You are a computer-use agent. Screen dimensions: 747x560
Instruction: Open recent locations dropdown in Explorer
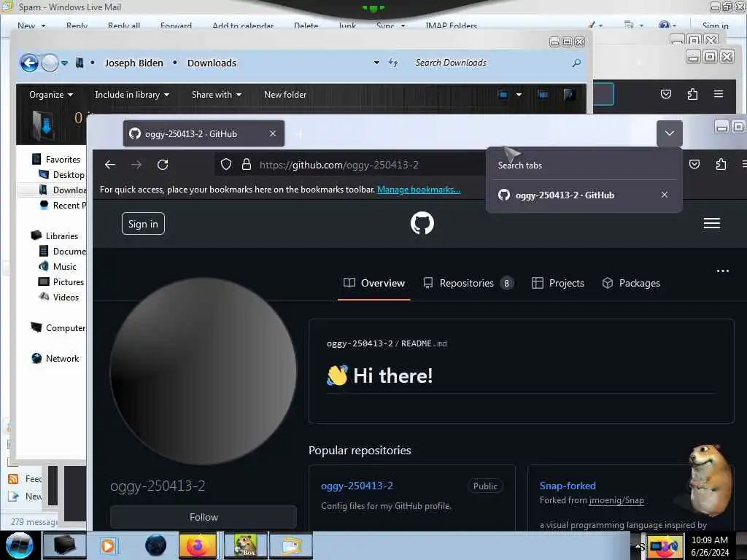64,63
